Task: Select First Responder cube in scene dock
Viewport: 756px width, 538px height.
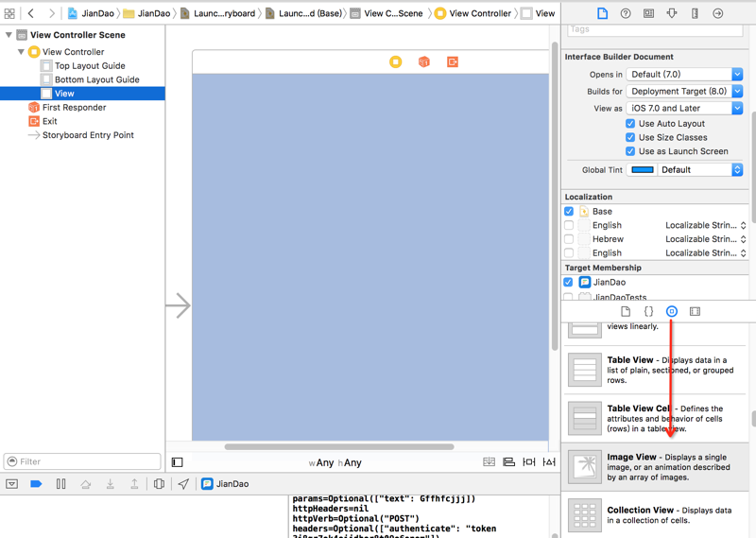Action: click(x=423, y=61)
